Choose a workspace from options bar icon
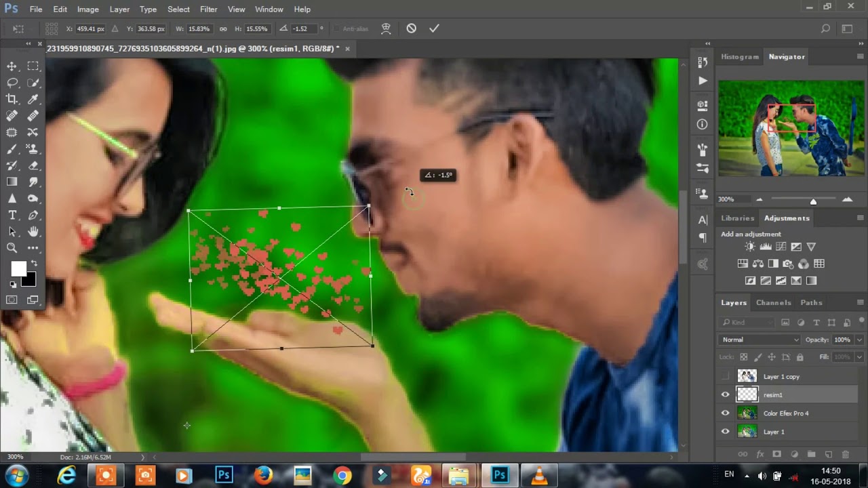 [x=847, y=28]
